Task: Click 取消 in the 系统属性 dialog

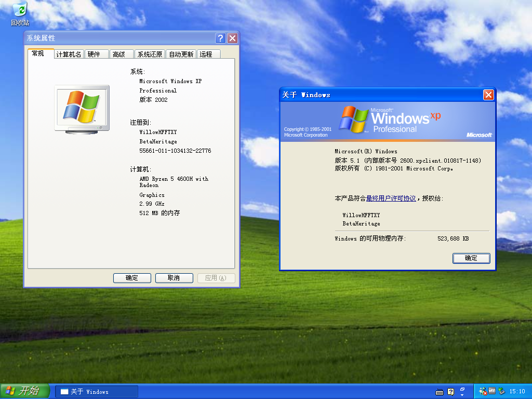Action: pos(174,278)
